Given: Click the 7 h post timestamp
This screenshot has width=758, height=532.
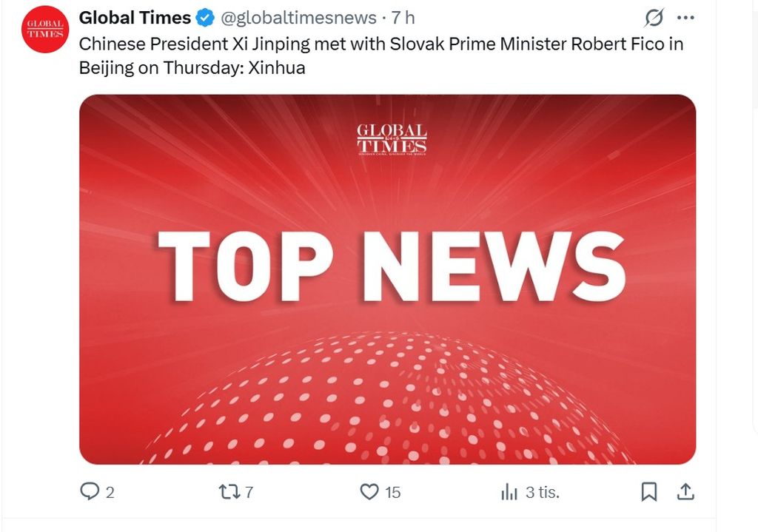Looking at the screenshot, I should tap(403, 18).
